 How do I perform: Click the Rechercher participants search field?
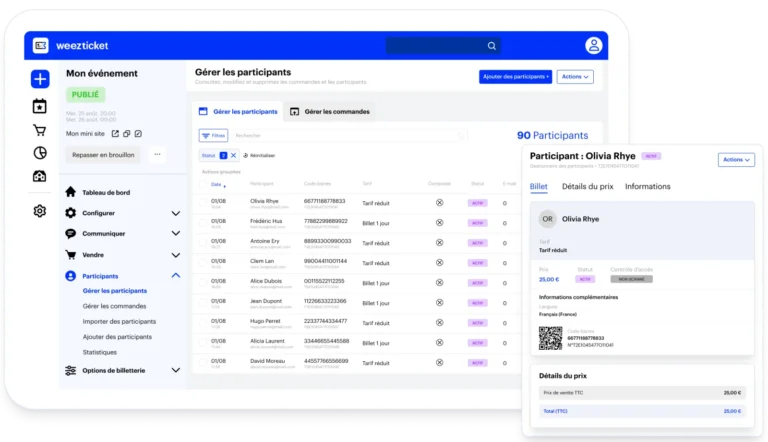coord(348,135)
